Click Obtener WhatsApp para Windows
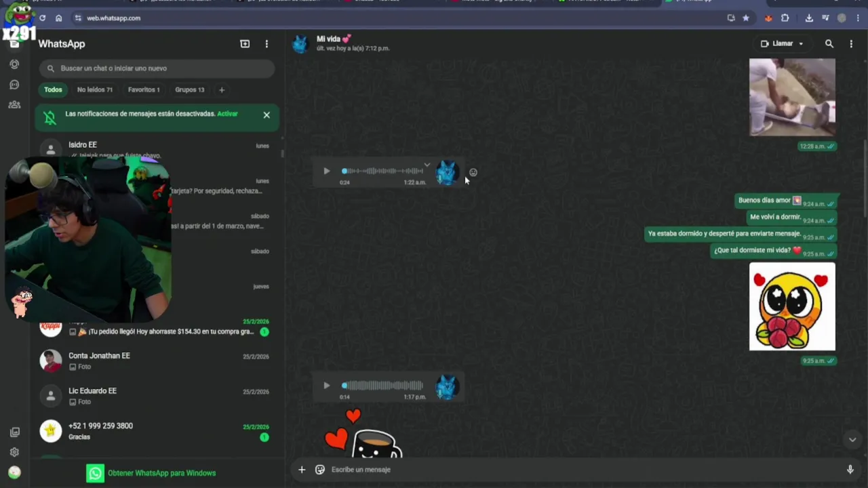This screenshot has width=868, height=488. pos(151,473)
